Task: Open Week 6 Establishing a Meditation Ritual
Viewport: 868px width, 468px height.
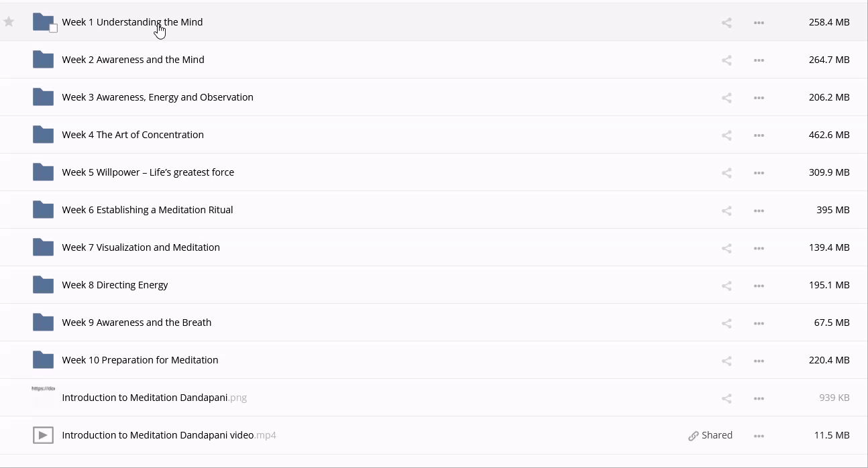Action: tap(148, 210)
